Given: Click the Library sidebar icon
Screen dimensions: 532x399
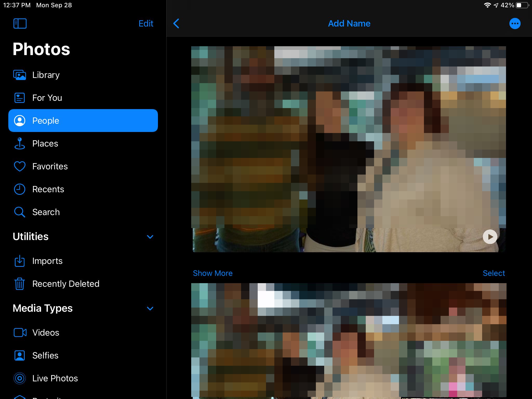Looking at the screenshot, I should tap(19, 75).
